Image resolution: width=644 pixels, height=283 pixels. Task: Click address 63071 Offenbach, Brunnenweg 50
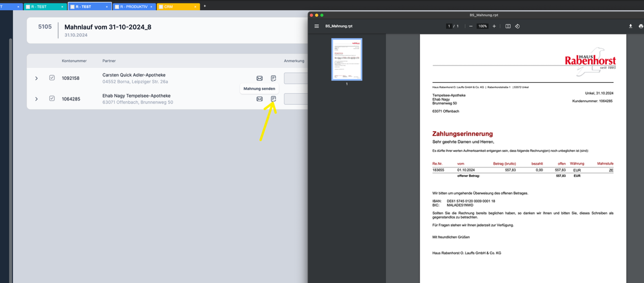(138, 102)
